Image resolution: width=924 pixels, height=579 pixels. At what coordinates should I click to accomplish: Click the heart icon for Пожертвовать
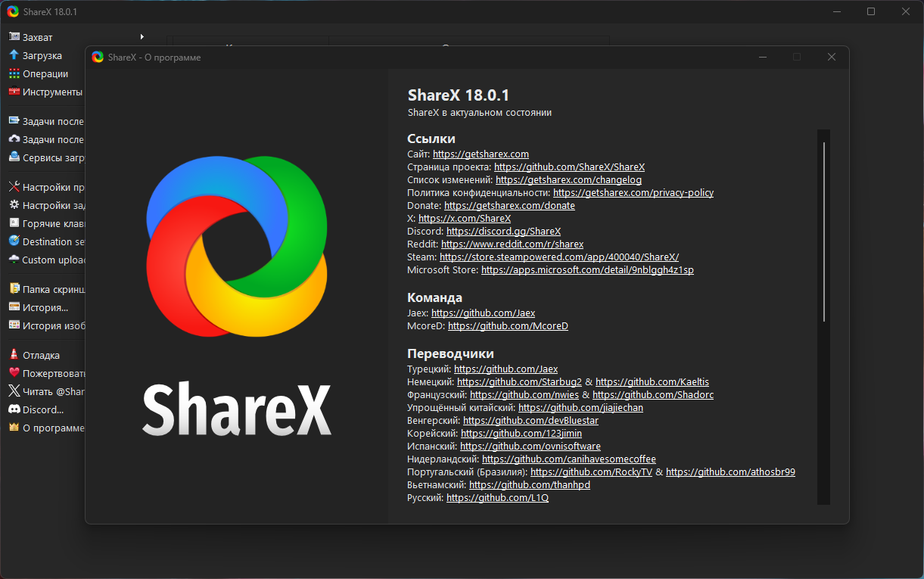tap(14, 373)
